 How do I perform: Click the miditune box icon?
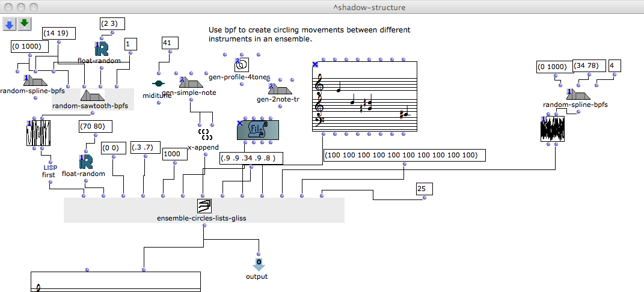point(158,84)
